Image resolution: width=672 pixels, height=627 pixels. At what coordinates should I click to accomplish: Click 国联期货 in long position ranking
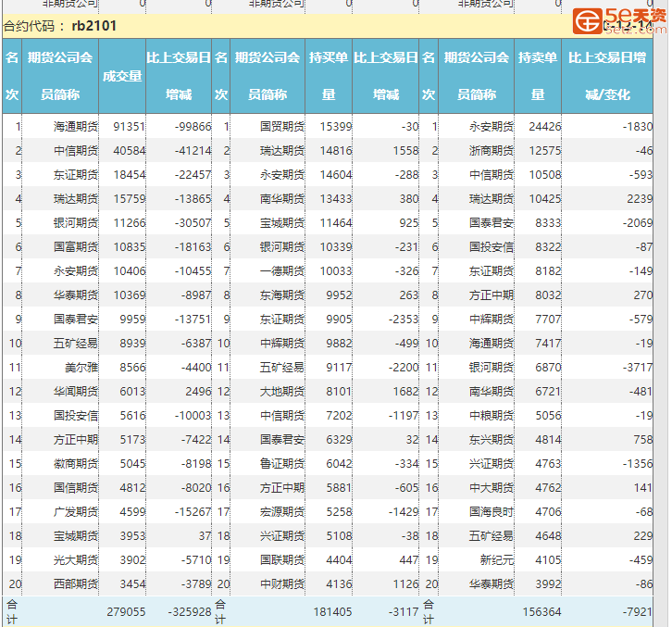pos(282,559)
